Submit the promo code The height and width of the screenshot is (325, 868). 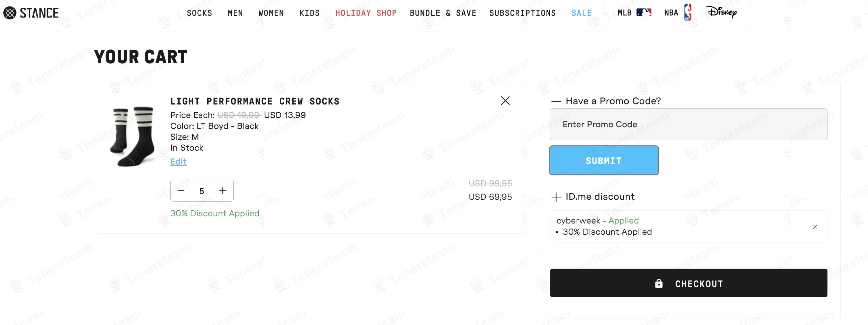[x=603, y=161]
